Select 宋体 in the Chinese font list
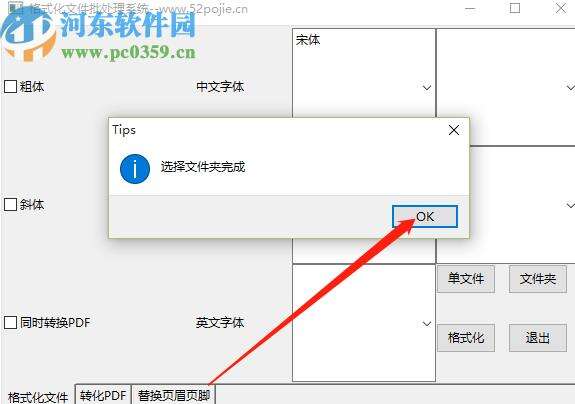 (308, 40)
